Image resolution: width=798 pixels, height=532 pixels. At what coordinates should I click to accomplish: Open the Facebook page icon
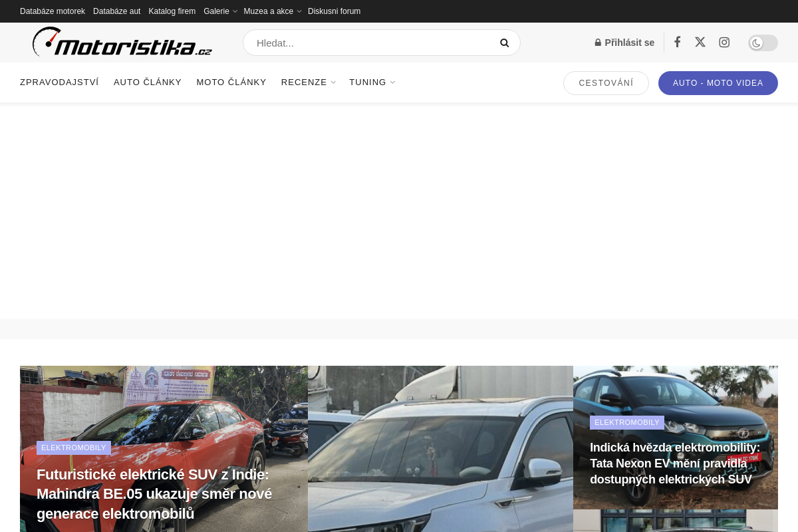click(677, 42)
